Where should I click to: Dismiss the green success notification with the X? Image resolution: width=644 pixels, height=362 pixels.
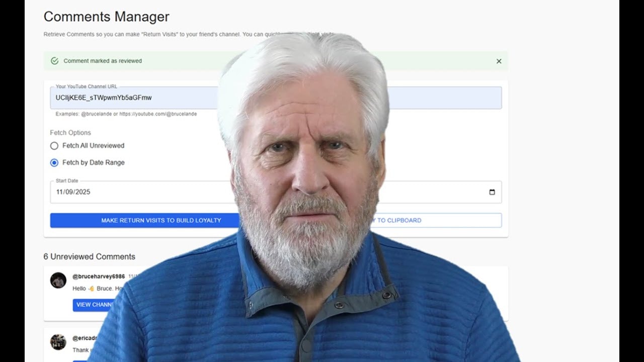point(499,61)
